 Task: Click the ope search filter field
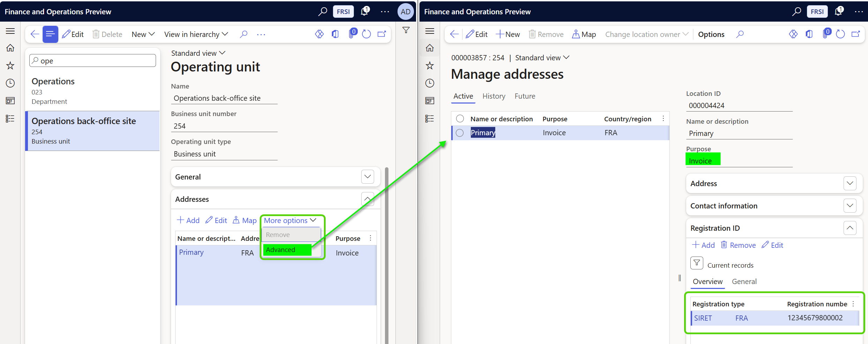click(x=92, y=61)
